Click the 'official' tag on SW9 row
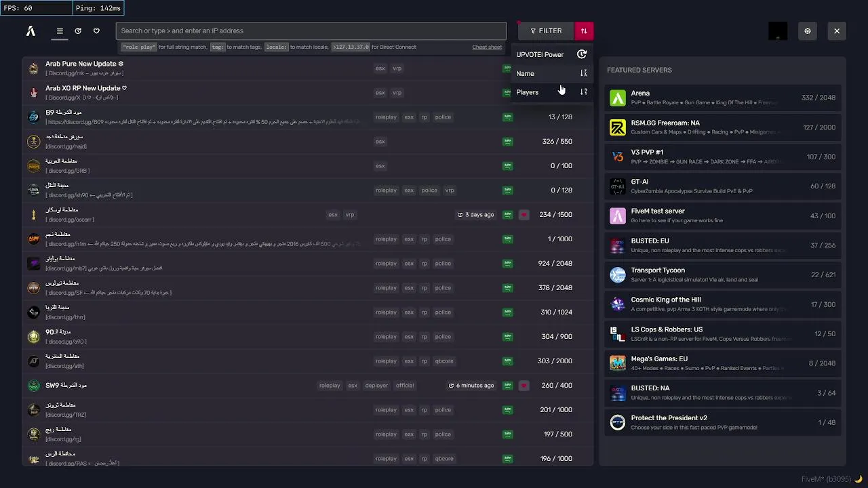 405,386
